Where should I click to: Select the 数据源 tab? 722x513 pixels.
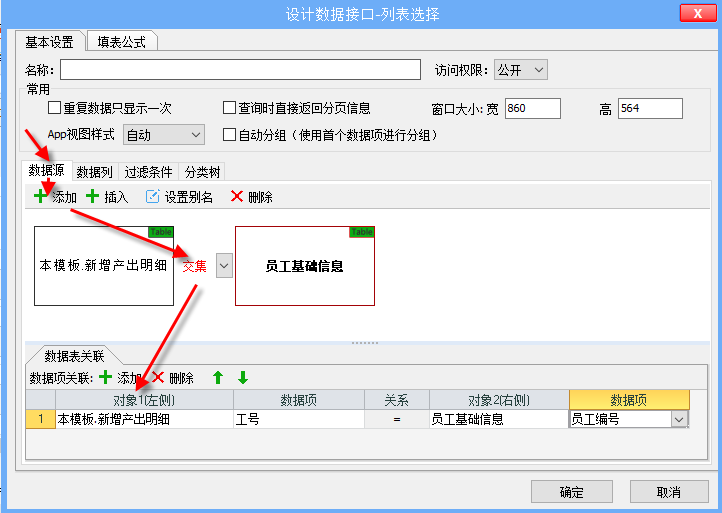46,170
